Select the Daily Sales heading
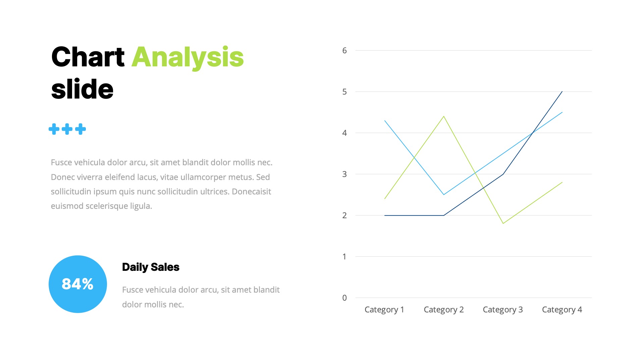Screen dimensions: 644x362 tap(151, 267)
